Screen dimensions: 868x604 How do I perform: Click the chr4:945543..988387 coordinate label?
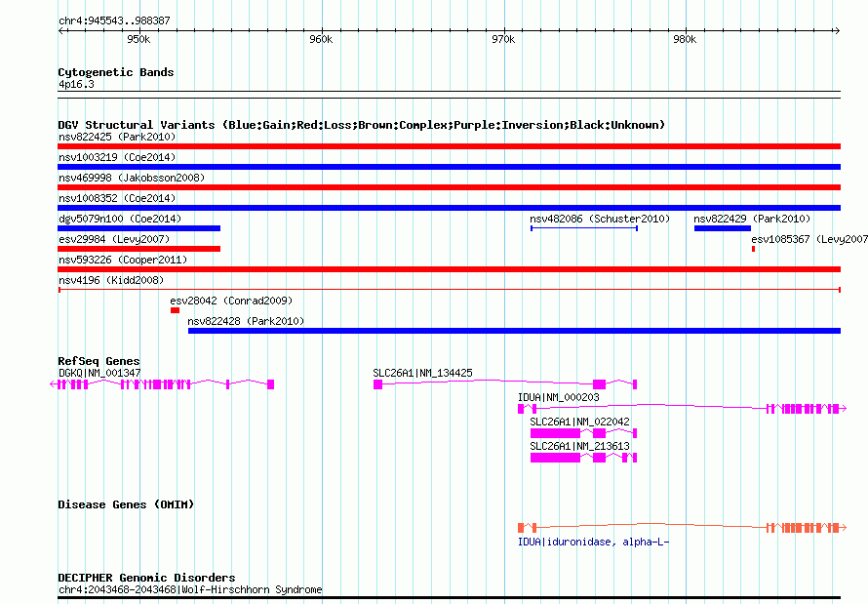(x=114, y=20)
